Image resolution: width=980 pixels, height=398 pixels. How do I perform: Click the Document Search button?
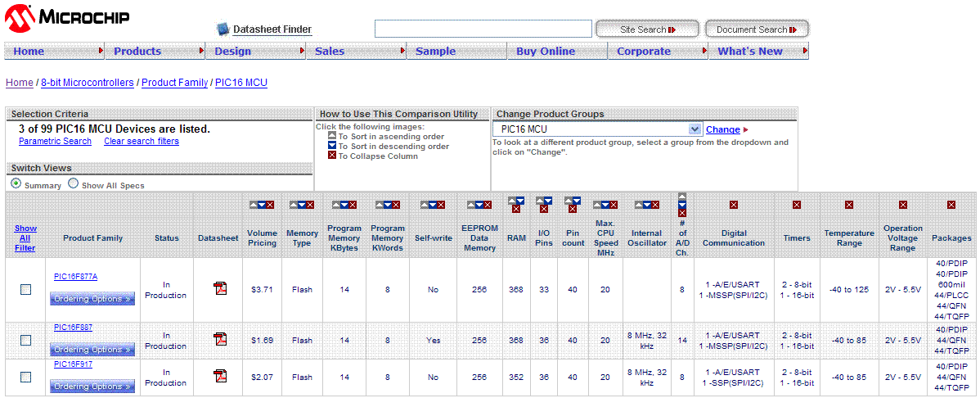tap(757, 29)
